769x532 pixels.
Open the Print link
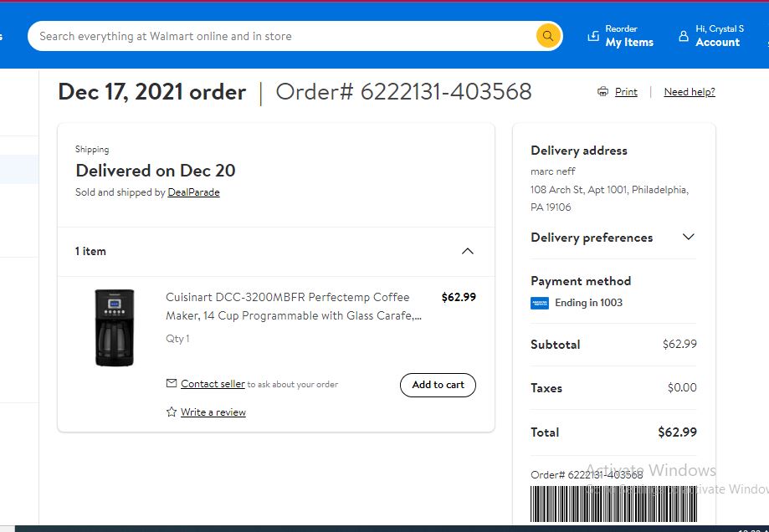point(626,92)
